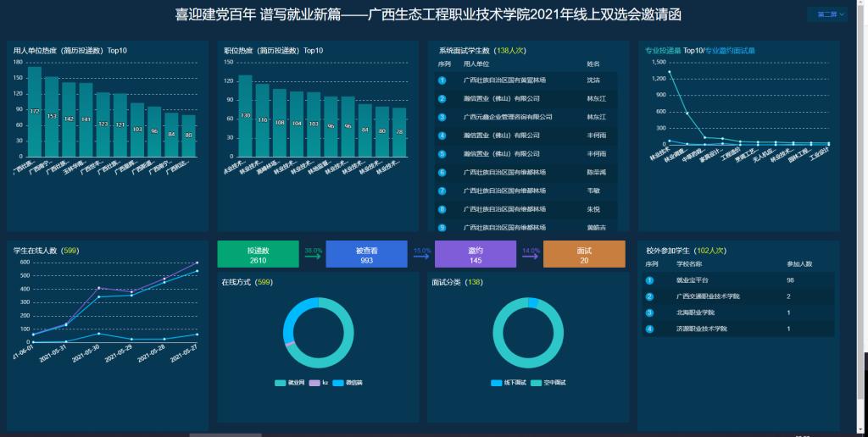The image size is (868, 437).
Task: Click number 3 badge beside 北海职业学院
Action: point(650,313)
